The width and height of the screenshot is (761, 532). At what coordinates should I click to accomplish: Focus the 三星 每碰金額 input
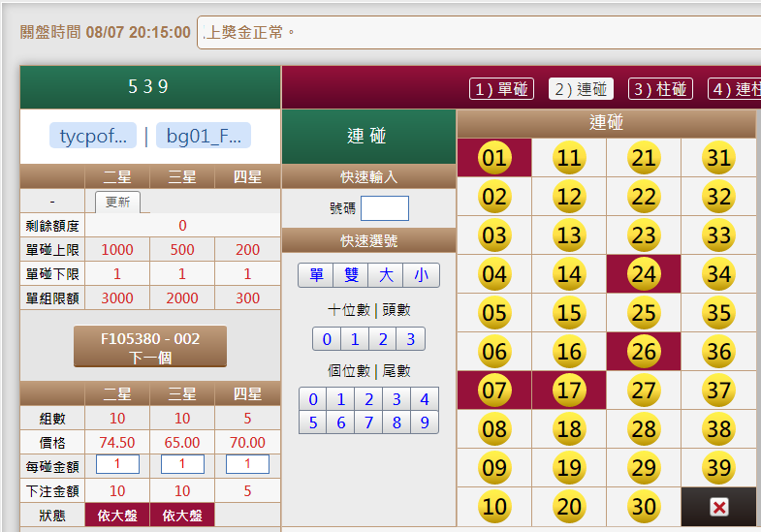pos(182,464)
